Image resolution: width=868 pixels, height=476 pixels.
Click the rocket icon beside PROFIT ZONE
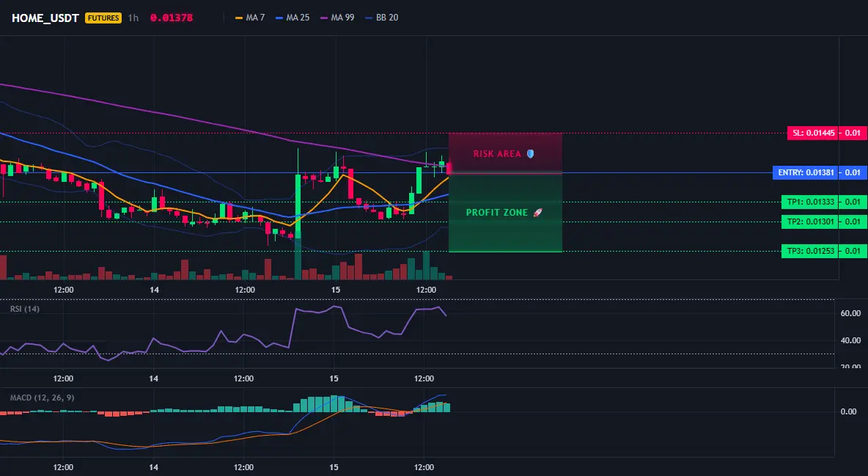(537, 212)
